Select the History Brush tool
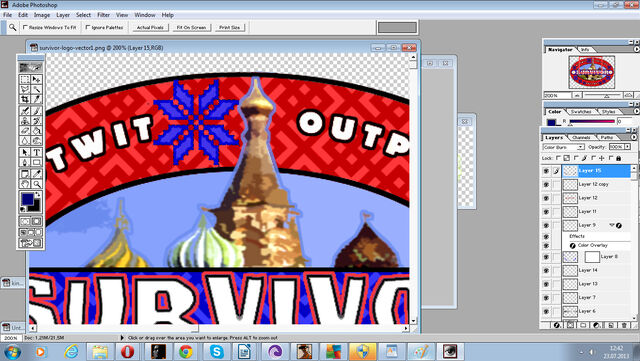 [36, 120]
